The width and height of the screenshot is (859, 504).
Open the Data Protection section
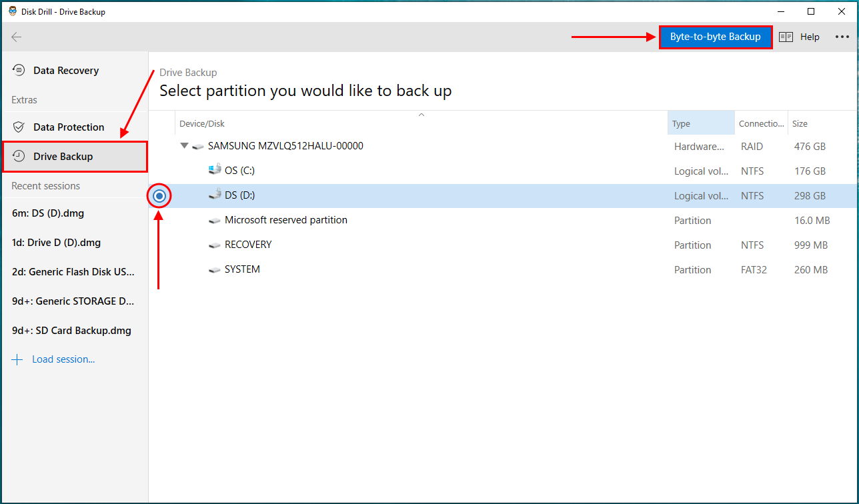69,127
